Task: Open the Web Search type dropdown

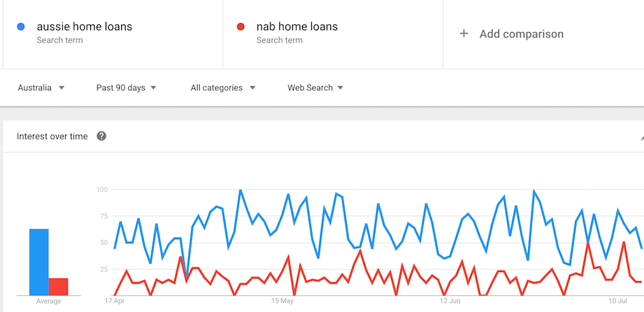Action: click(x=316, y=88)
